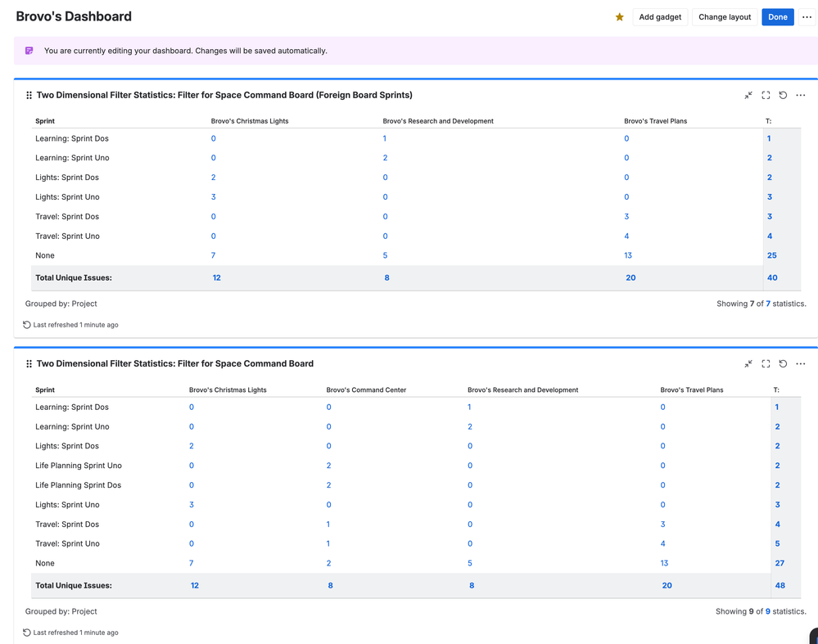Minimize the Foreign Board Sprints gadget
This screenshot has width=818, height=644.
[748, 95]
